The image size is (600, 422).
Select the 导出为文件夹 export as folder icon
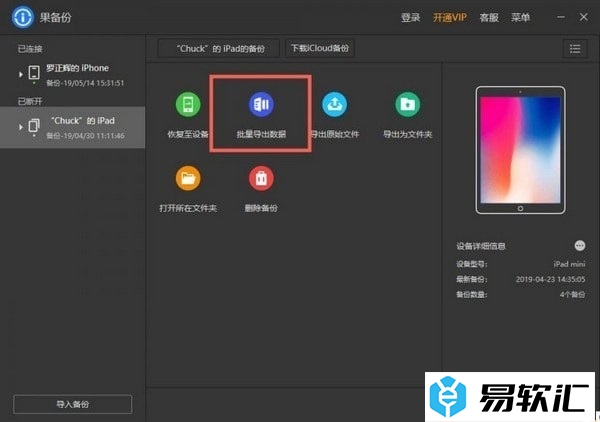pyautogui.click(x=408, y=104)
